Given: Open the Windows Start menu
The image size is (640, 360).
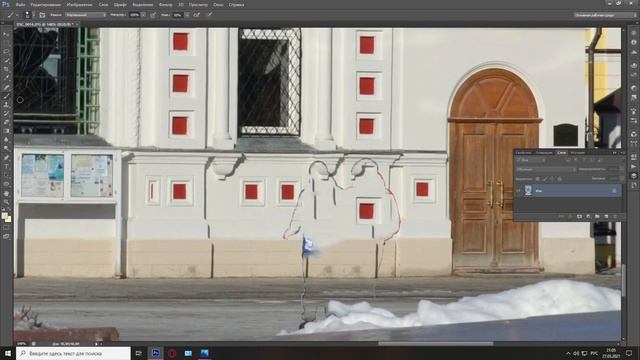Looking at the screenshot, I should 8,353.
